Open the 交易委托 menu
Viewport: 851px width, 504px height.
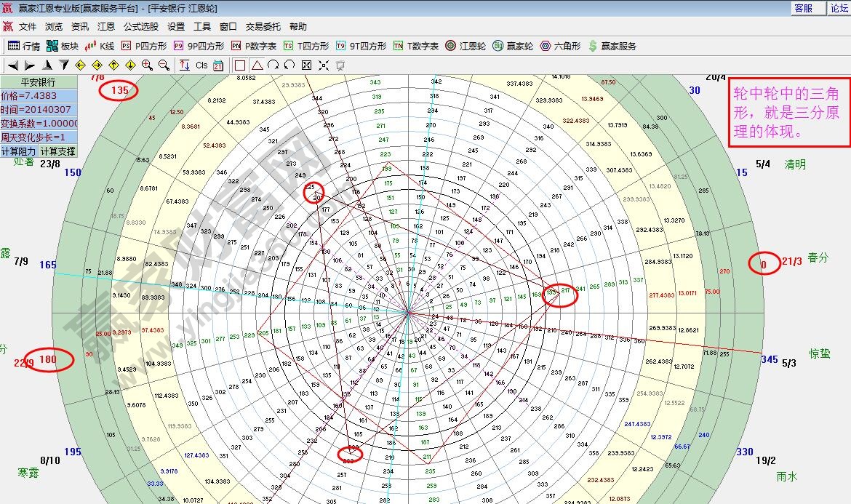263,26
